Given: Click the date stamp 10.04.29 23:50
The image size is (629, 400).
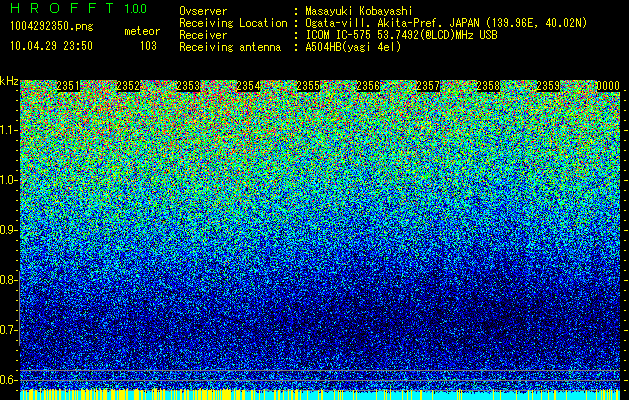Looking at the screenshot, I should (51, 46).
